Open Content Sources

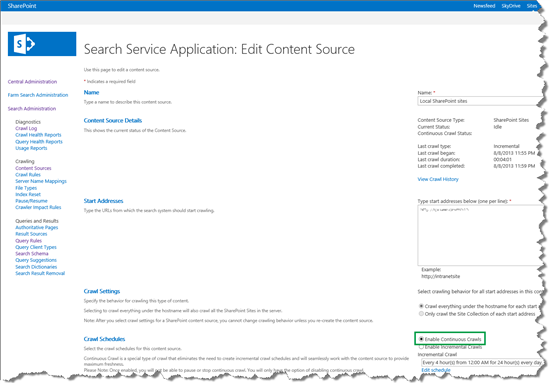tap(33, 168)
